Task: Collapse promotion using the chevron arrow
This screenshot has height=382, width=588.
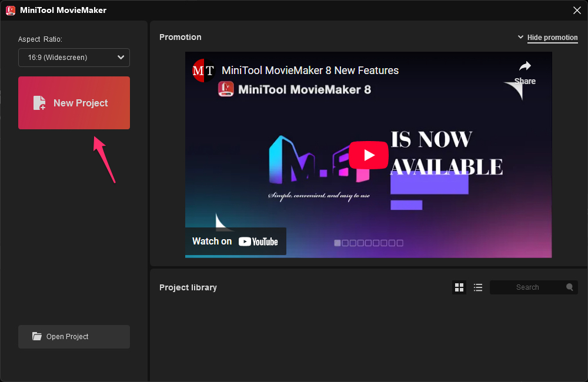Action: (x=520, y=37)
